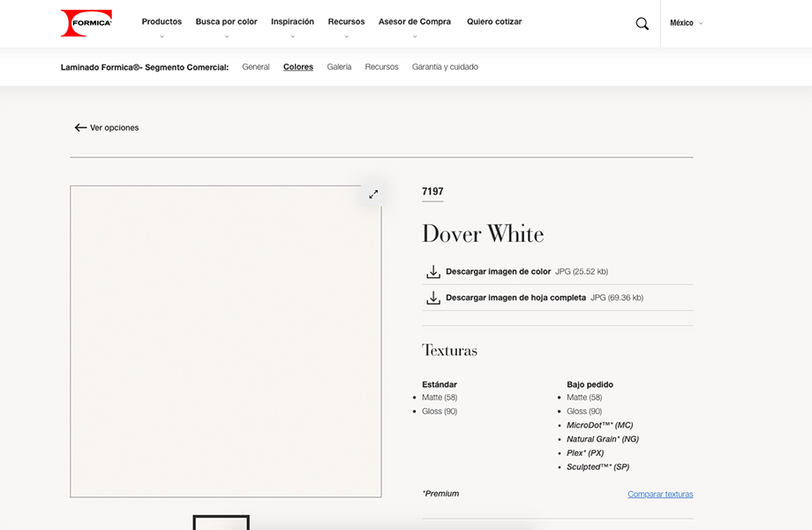Expand chevron under Inspiración
Image resolution: width=812 pixels, height=530 pixels.
click(293, 36)
